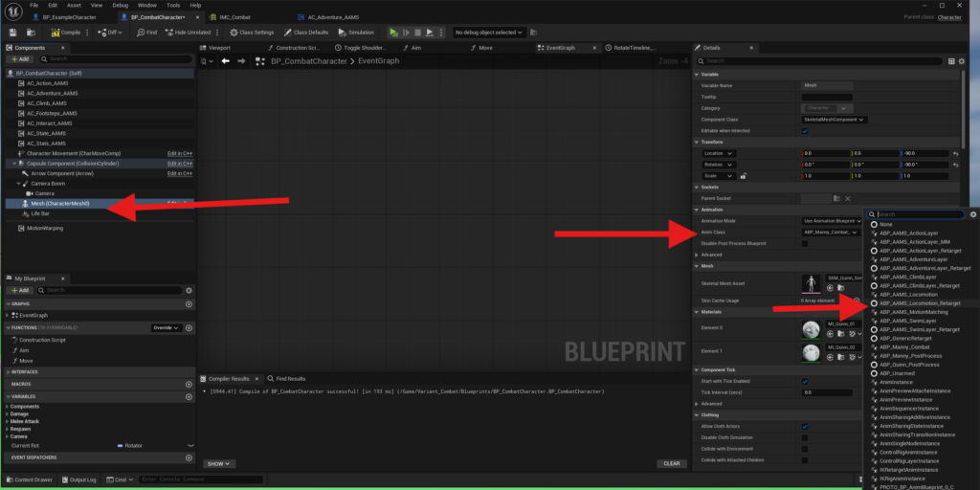Click the Save blueprint icon

12,32
